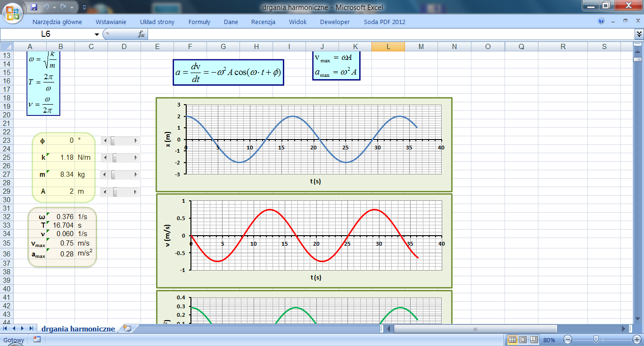Switch to Normal view
Image resolution: width=644 pixels, height=346 pixels.
[512, 340]
